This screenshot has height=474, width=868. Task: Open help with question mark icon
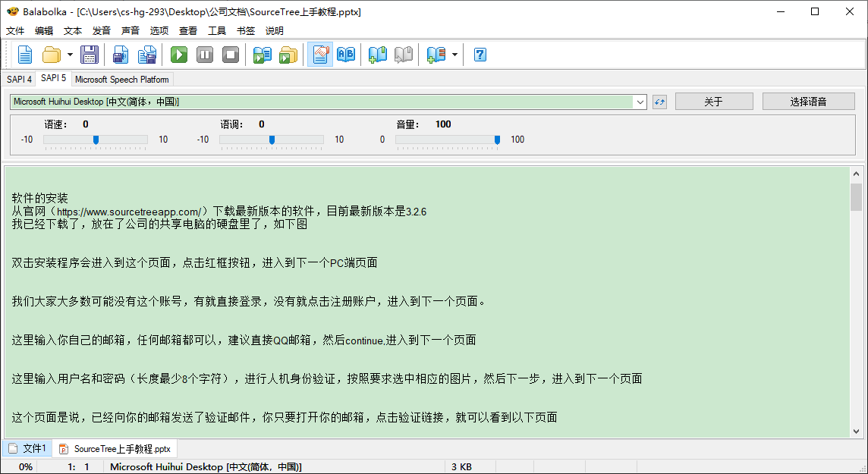(480, 55)
